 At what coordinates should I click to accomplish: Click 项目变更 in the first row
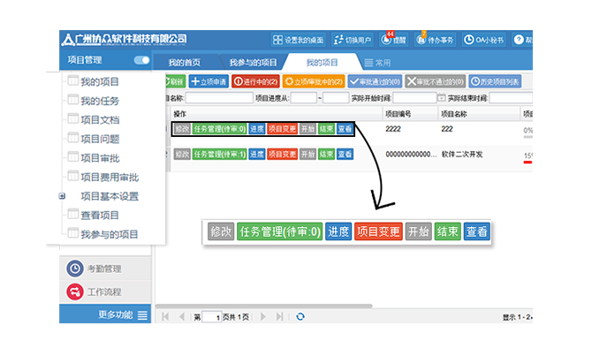pyautogui.click(x=282, y=129)
